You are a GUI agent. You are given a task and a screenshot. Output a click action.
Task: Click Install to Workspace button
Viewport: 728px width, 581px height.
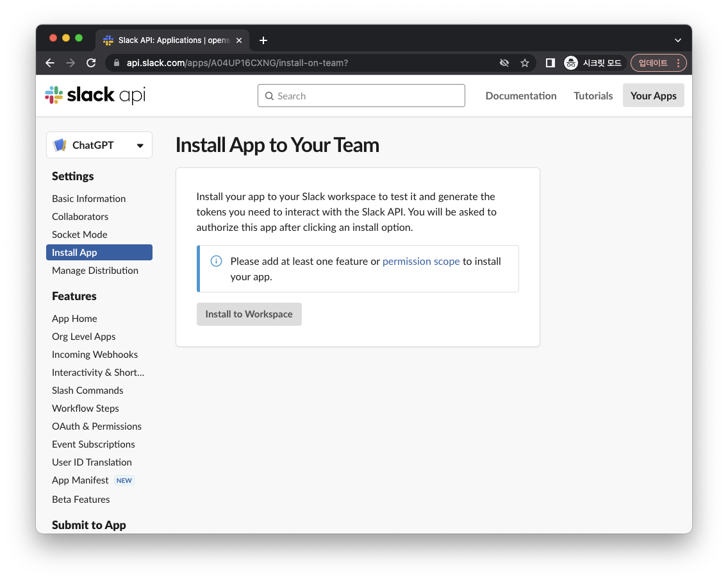click(249, 314)
